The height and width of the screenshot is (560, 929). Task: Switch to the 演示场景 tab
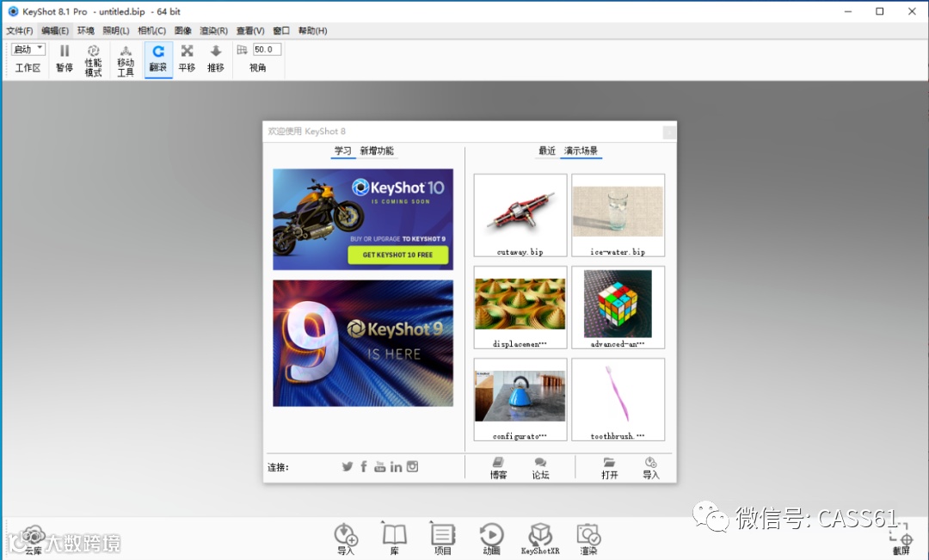581,151
